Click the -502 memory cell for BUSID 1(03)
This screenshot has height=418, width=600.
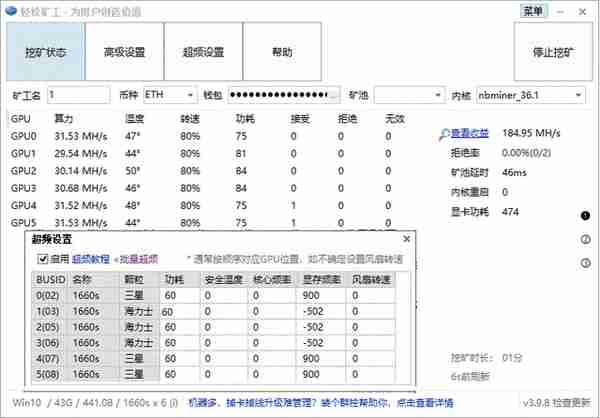(x=321, y=312)
